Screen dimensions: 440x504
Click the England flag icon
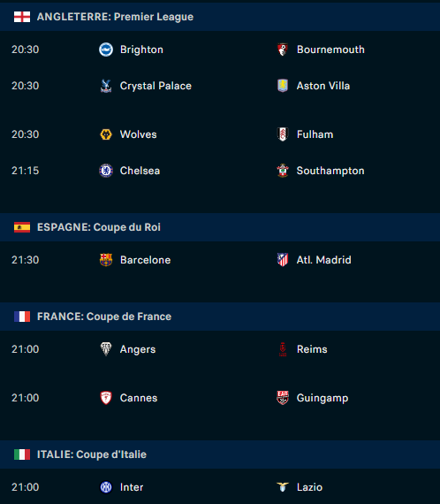click(22, 17)
